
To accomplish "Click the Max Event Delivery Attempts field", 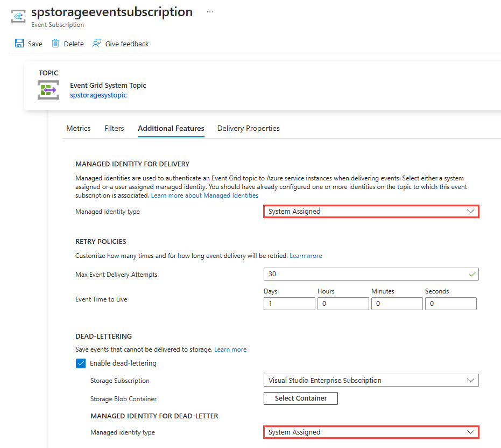I will pyautogui.click(x=370, y=274).
